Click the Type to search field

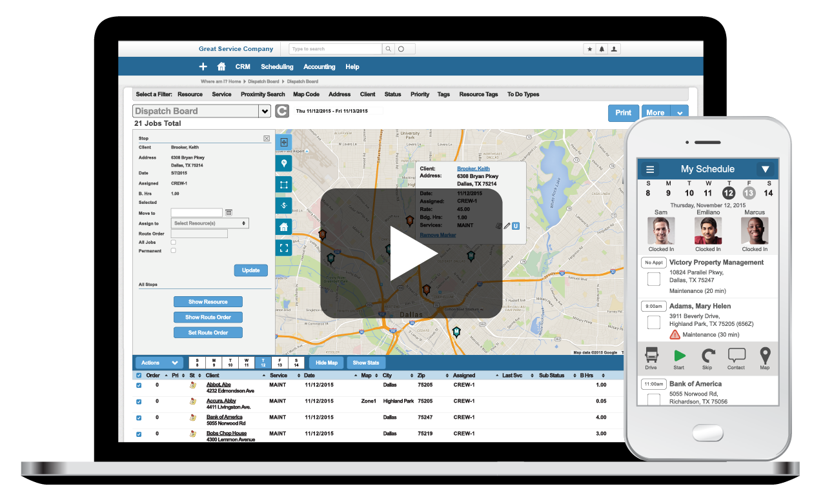pyautogui.click(x=335, y=49)
